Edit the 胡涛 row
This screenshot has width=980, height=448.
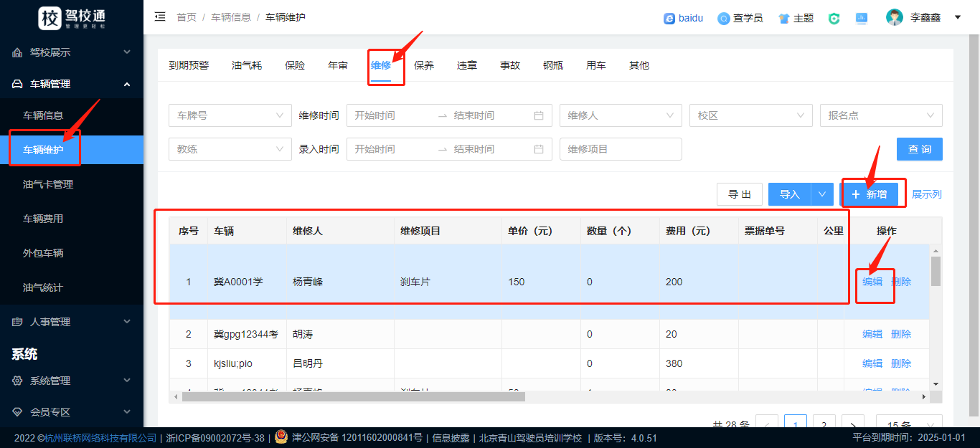pos(872,334)
